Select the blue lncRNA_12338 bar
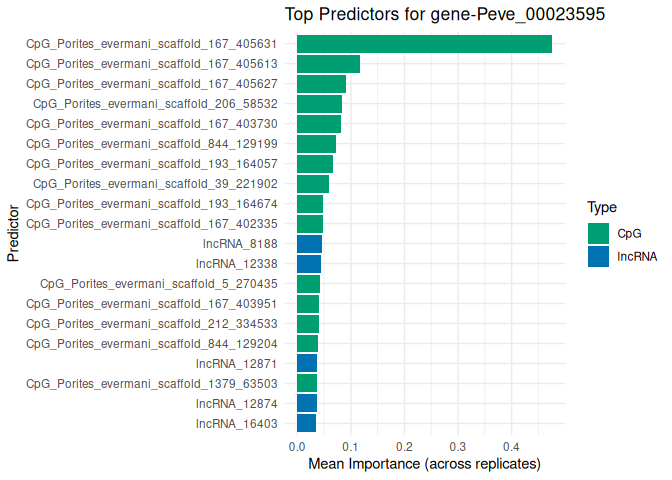Screen dimensions: 672x480 pos(309,264)
